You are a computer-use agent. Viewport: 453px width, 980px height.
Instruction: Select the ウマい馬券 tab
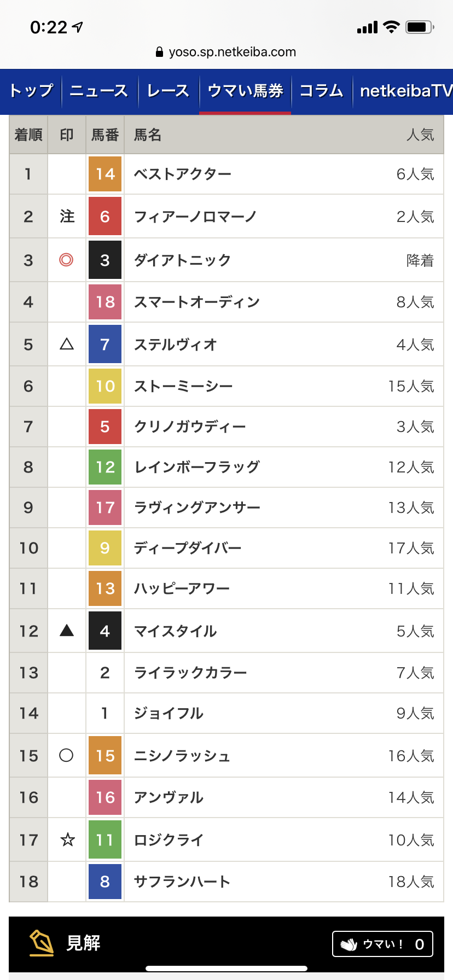coord(245,91)
